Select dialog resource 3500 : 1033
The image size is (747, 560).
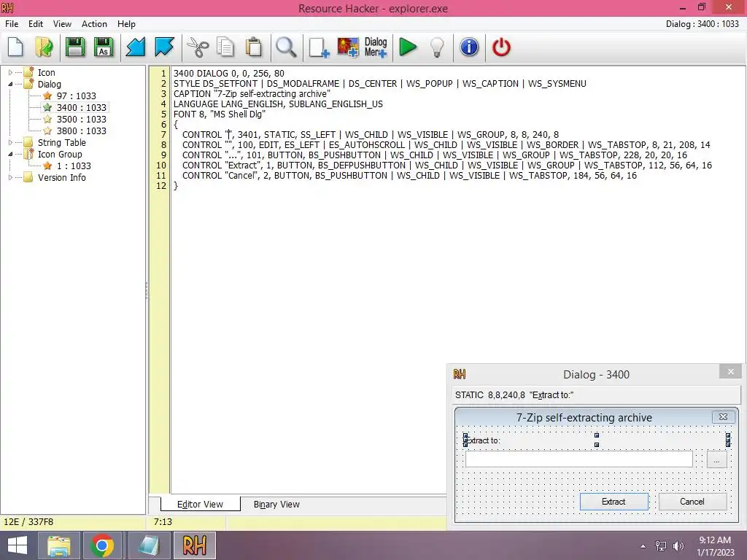[82, 119]
